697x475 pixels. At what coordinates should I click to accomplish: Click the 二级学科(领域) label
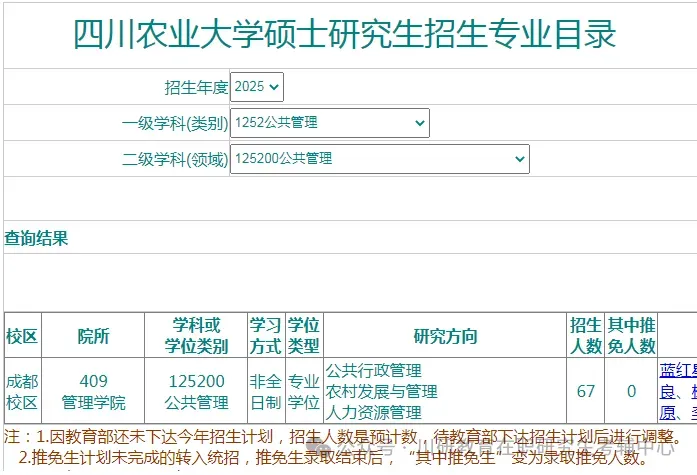pyautogui.click(x=175, y=159)
